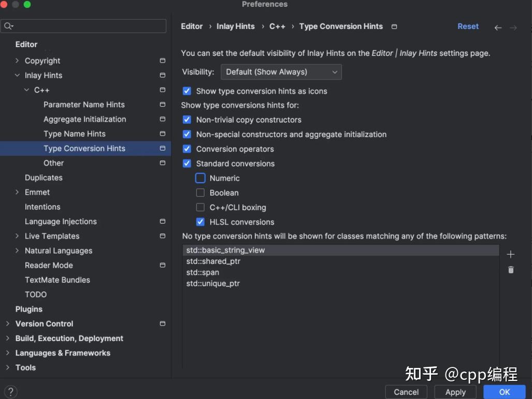Collapse the C++ tree node
The height and width of the screenshot is (399, 532).
(27, 90)
